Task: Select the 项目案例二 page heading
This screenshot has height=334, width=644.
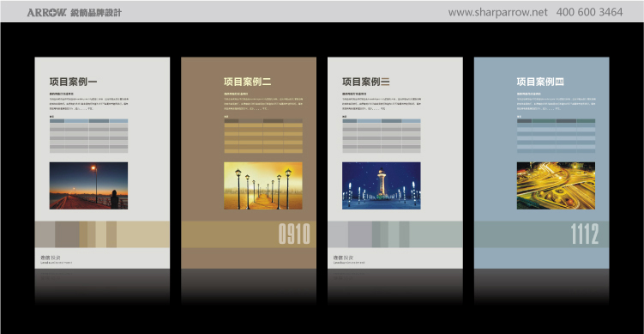Action: [x=248, y=82]
